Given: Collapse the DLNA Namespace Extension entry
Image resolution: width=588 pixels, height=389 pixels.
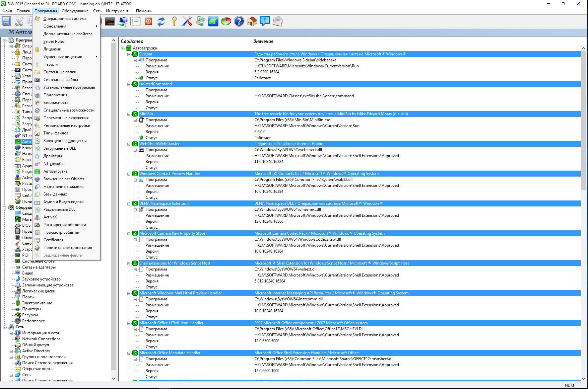Looking at the screenshot, I should pyautogui.click(x=129, y=204).
